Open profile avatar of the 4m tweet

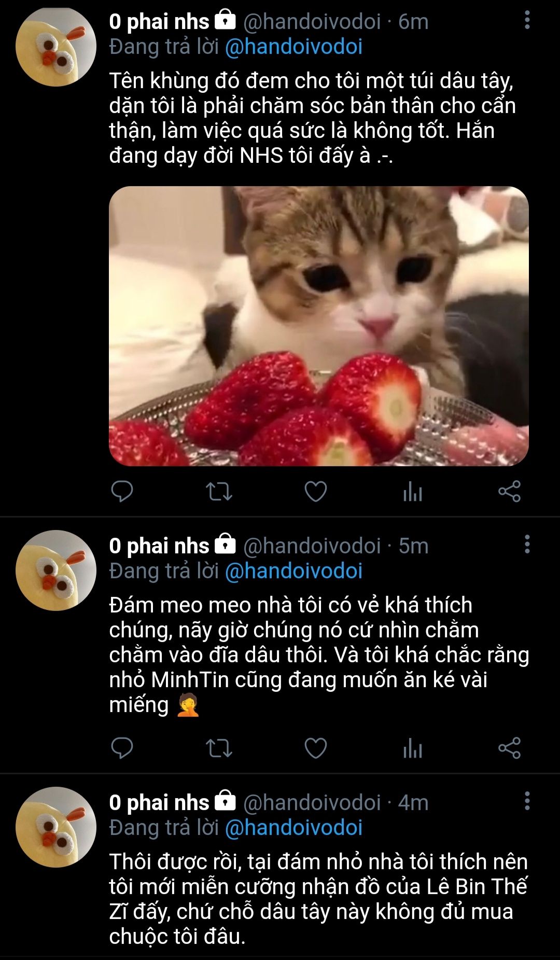click(x=55, y=827)
